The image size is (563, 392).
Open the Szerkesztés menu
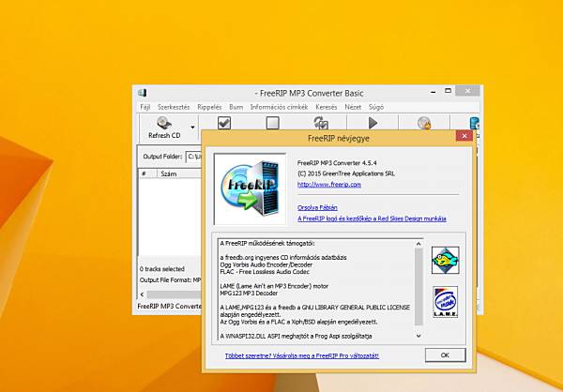(x=174, y=107)
